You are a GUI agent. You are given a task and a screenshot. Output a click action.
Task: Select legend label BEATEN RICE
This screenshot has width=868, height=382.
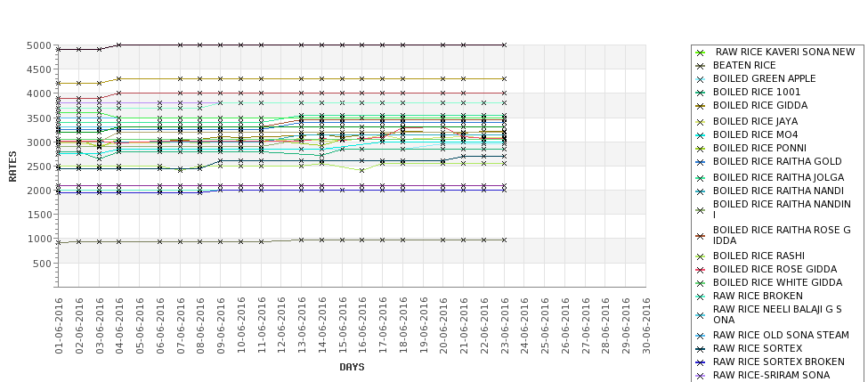tap(744, 65)
